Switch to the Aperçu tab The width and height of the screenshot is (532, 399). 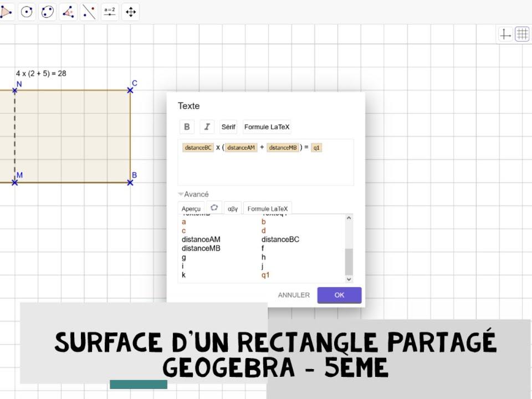(x=191, y=208)
